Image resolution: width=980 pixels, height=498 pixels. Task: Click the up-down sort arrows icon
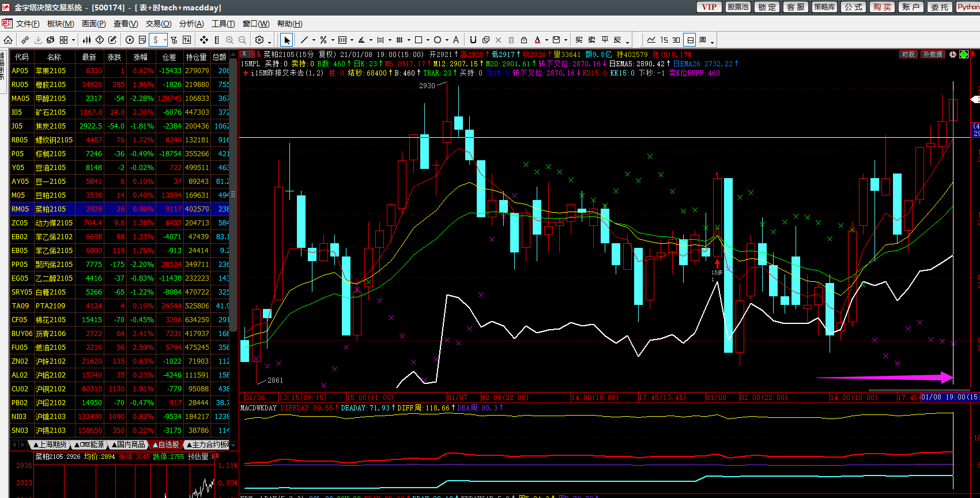coord(187,40)
